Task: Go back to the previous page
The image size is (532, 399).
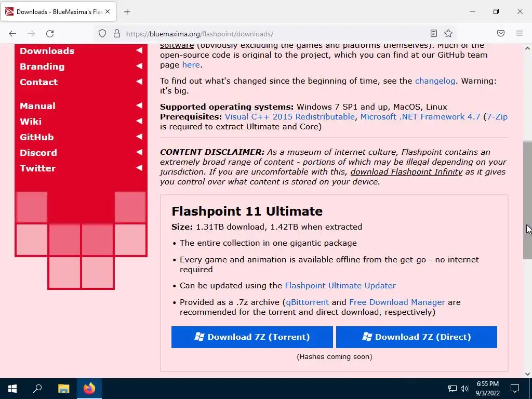Action: click(12, 34)
